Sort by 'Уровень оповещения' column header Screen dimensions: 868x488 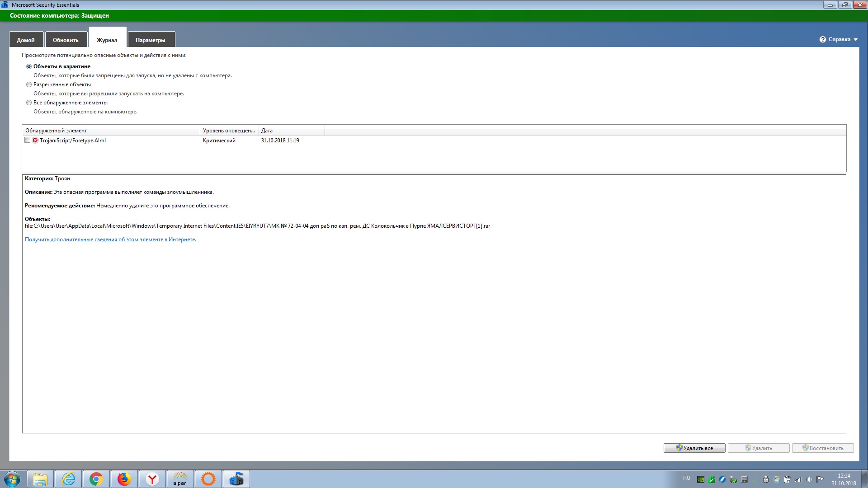click(x=229, y=131)
